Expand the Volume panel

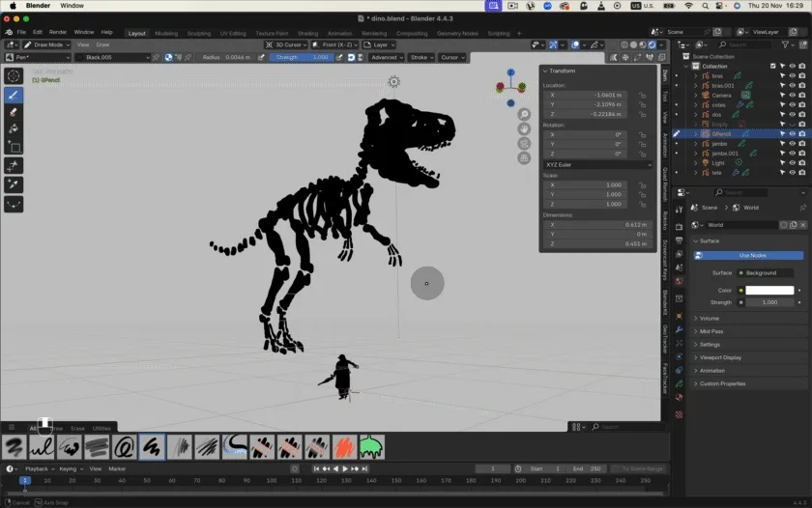click(710, 318)
